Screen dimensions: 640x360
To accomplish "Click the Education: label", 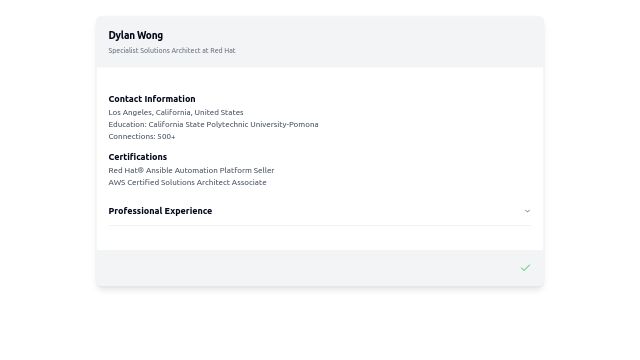I will click(x=127, y=124).
